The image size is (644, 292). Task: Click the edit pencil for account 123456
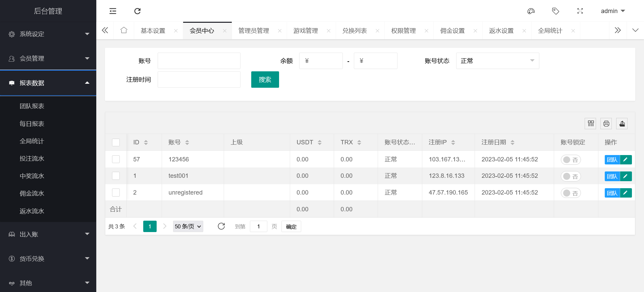(626, 160)
